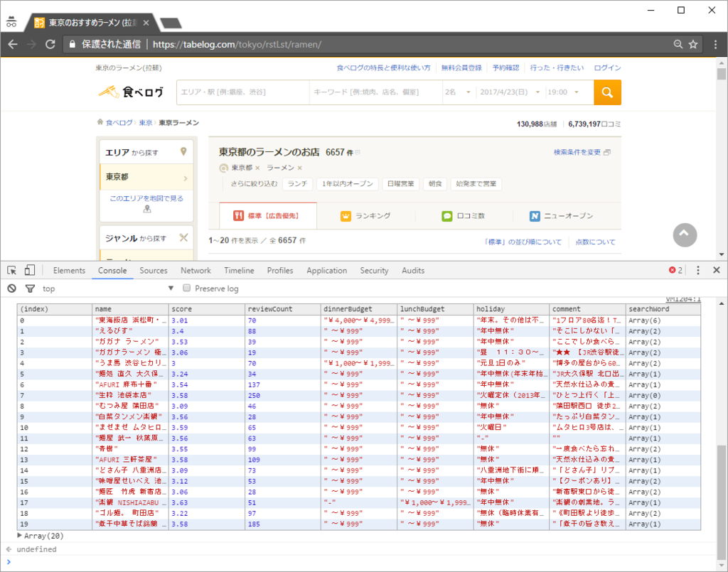Select the ニューオープン sort tab
728x572 pixels.
[x=562, y=216]
